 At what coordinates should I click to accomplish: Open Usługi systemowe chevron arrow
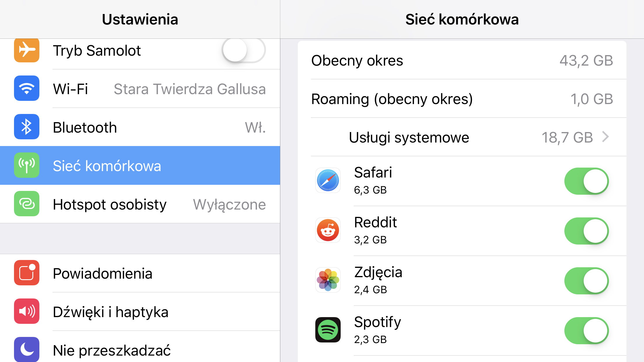click(x=605, y=137)
